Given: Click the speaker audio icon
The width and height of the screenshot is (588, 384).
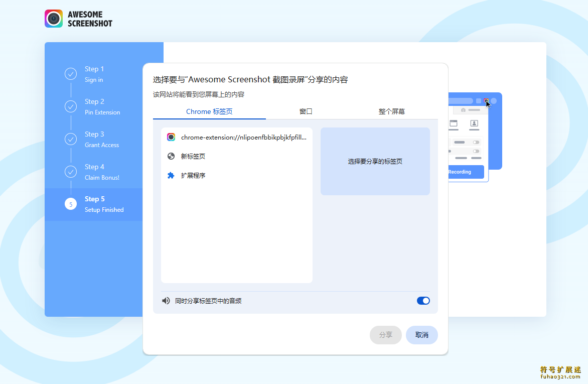Looking at the screenshot, I should point(166,301).
